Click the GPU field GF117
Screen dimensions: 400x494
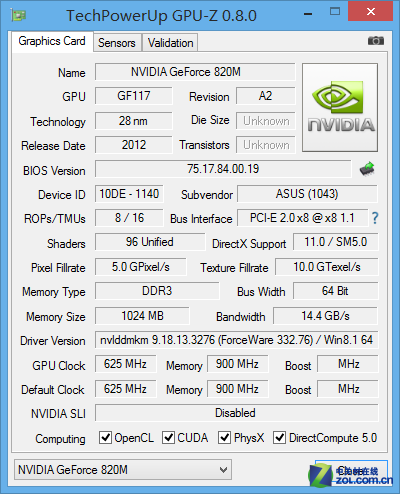coord(134,96)
